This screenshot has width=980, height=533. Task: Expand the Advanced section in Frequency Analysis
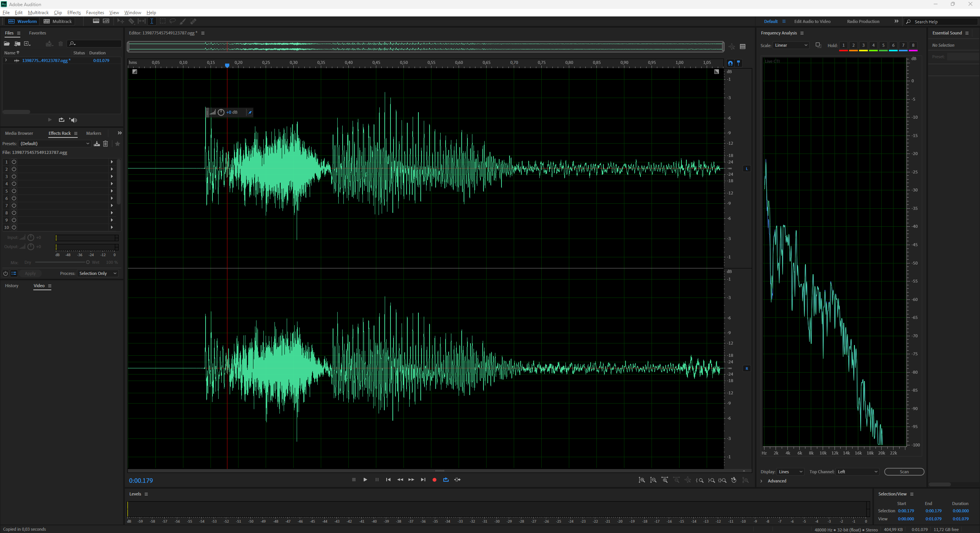761,481
